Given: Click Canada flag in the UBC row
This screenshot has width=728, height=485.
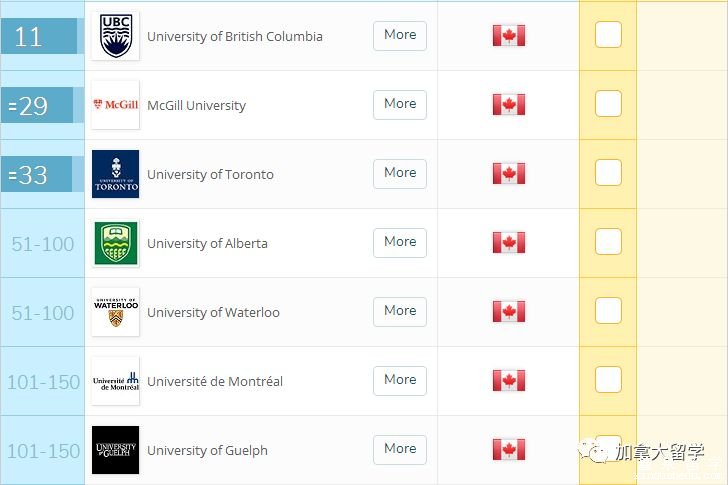Looking at the screenshot, I should coord(509,36).
